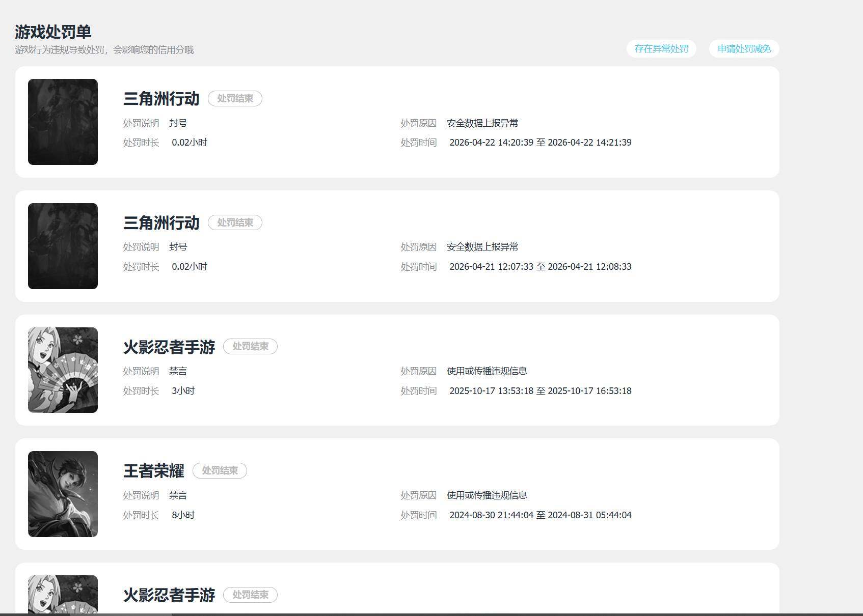Screen dimensions: 863x616
Task: Click the 王者荣耀 game thumbnail
Action: pyautogui.click(x=63, y=494)
